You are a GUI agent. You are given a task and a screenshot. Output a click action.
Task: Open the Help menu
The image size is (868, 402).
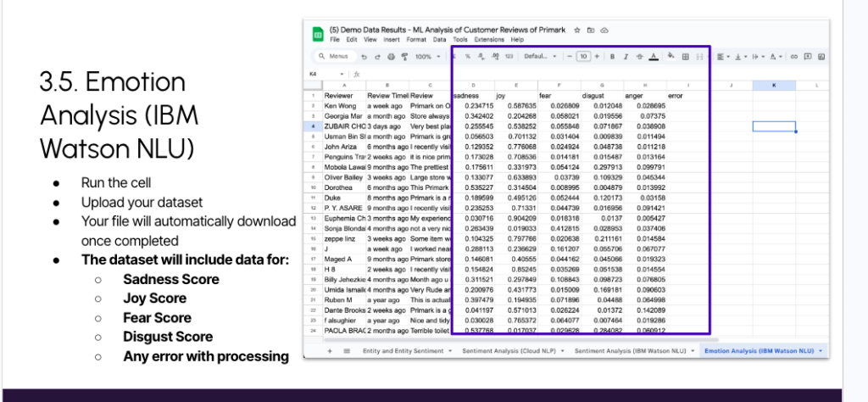517,40
